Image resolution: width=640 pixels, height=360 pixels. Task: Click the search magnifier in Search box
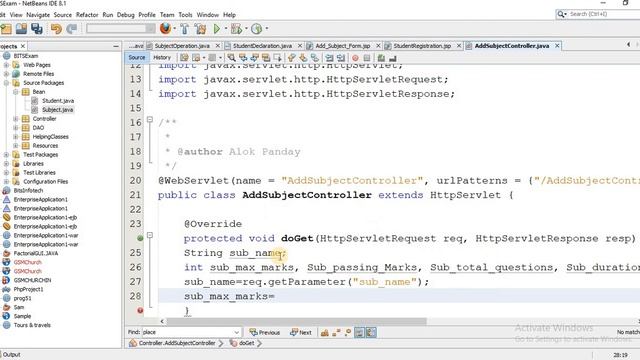(561, 14)
